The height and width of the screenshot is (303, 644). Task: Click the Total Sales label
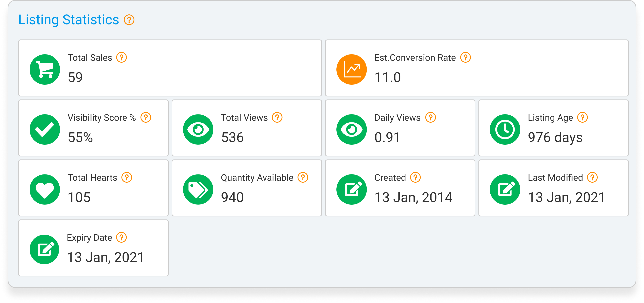click(x=90, y=58)
